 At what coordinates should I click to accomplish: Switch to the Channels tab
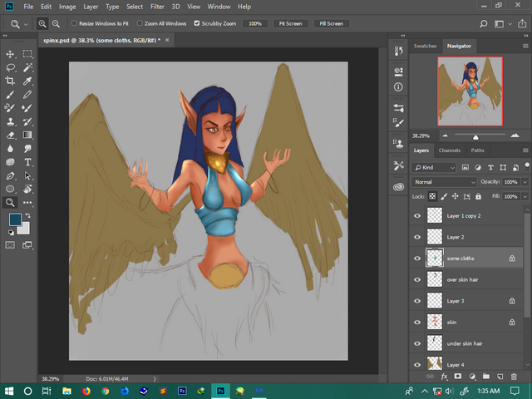(450, 150)
